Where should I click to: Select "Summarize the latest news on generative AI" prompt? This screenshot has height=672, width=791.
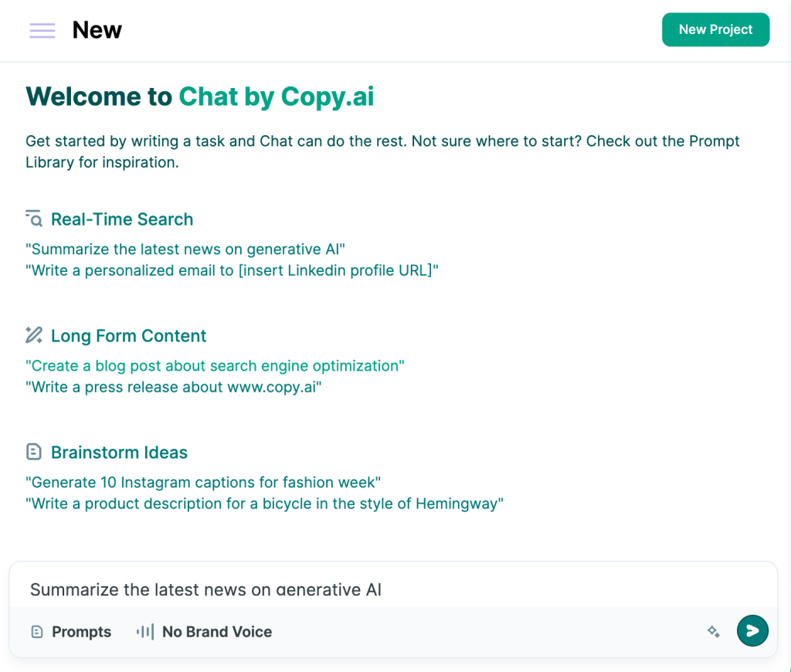coord(185,249)
